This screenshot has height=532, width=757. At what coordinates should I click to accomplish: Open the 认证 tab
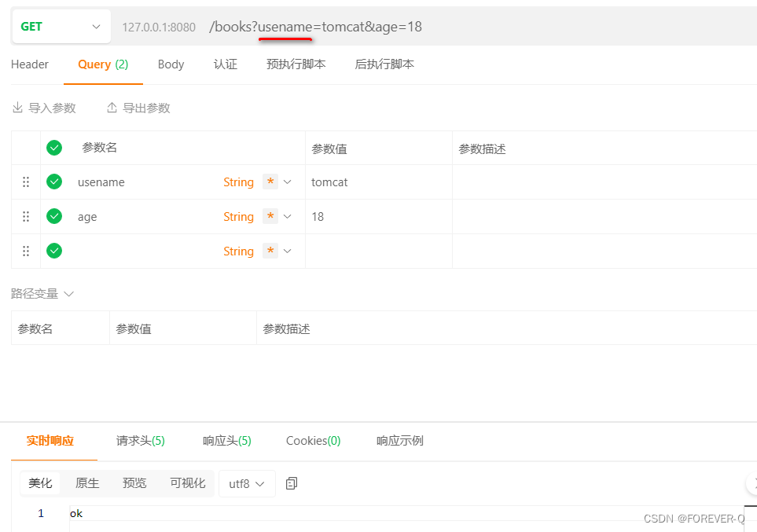(x=226, y=64)
